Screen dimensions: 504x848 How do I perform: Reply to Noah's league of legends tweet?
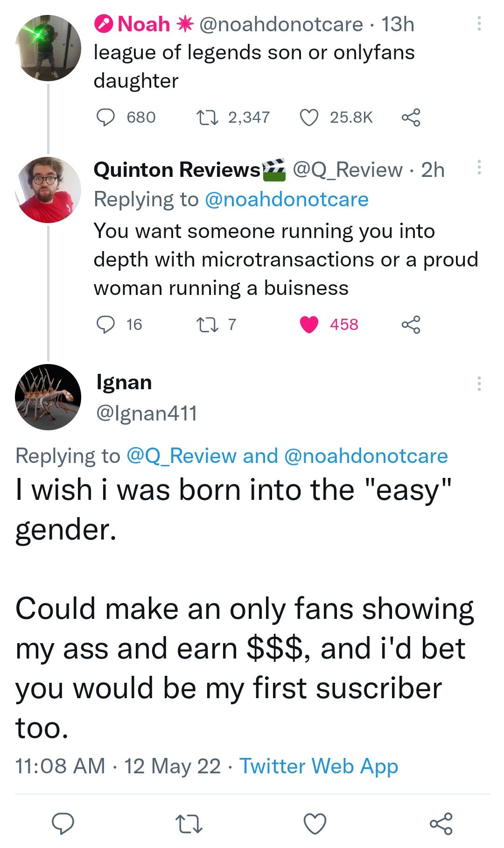click(x=105, y=118)
